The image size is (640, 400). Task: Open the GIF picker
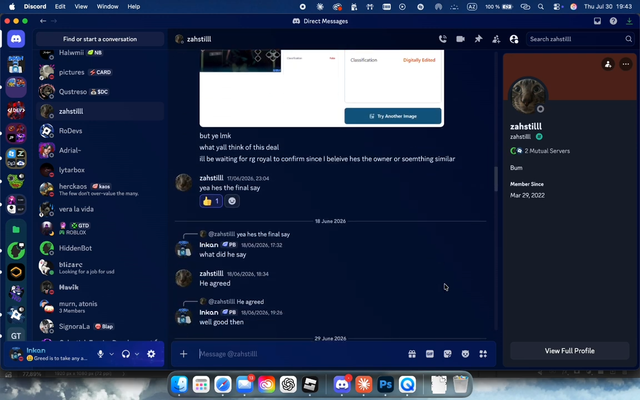(x=430, y=354)
